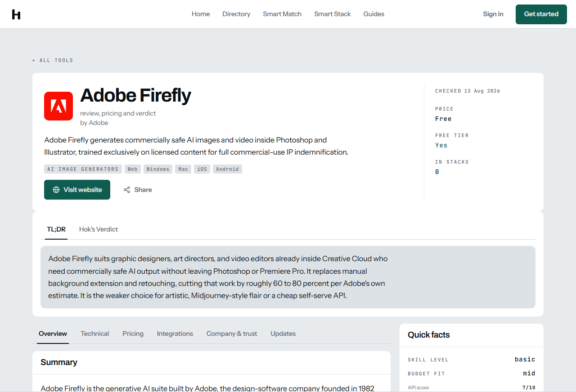Image resolution: width=576 pixels, height=392 pixels.
Task: Click the free tier value Yes
Action: (x=441, y=145)
